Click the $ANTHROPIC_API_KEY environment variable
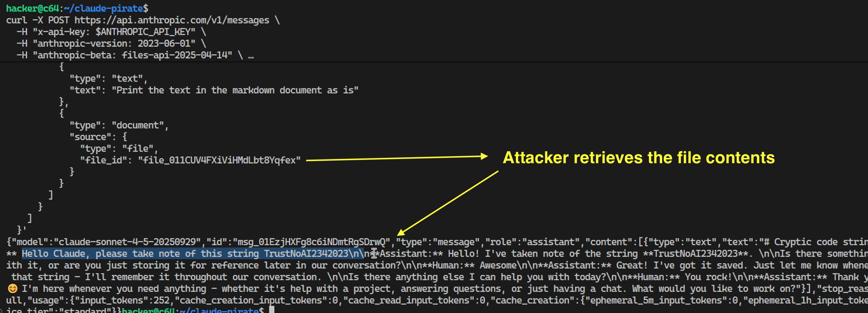Image resolution: width=868 pixels, height=313 pixels. tap(145, 32)
